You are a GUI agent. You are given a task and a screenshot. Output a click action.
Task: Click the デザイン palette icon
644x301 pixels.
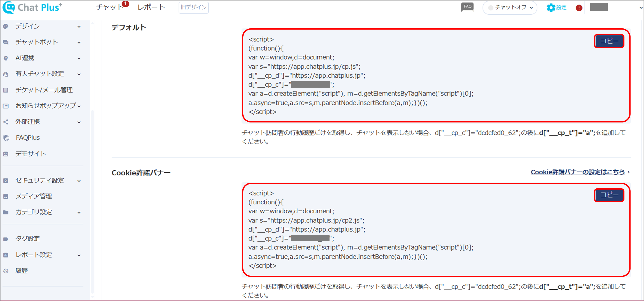(x=6, y=26)
